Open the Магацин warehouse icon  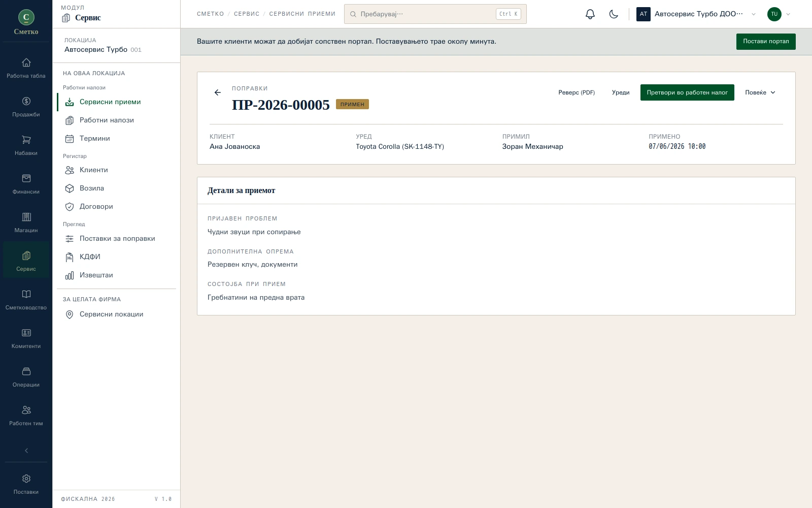(26, 217)
